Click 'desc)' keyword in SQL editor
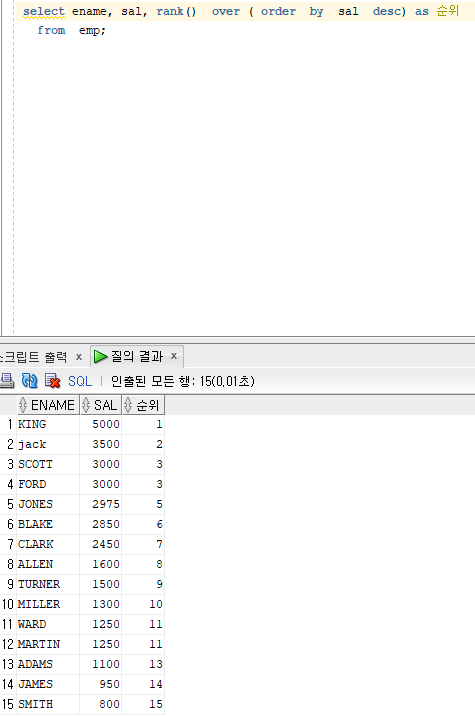This screenshot has height=716, width=475. click(x=389, y=11)
